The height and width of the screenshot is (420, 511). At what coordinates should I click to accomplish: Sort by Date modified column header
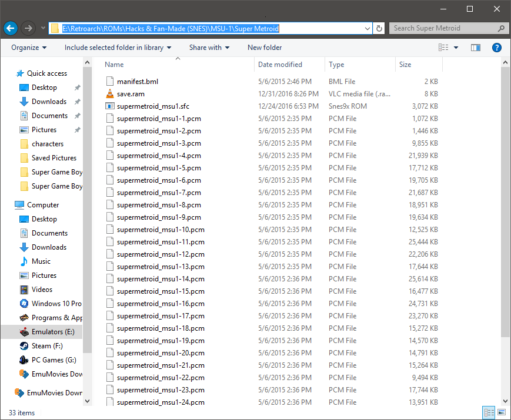289,65
